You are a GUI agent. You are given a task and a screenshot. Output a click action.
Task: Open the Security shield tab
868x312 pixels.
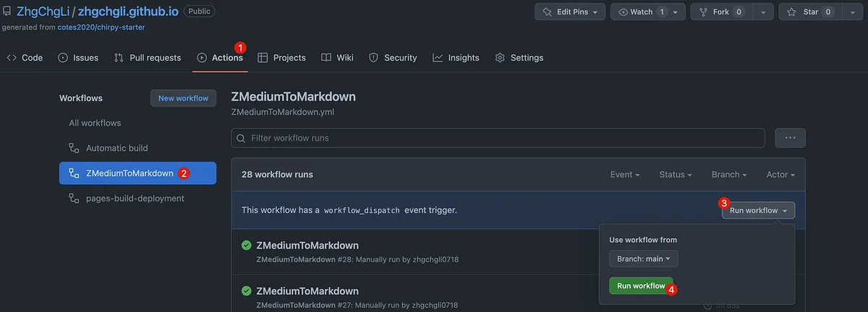[393, 58]
